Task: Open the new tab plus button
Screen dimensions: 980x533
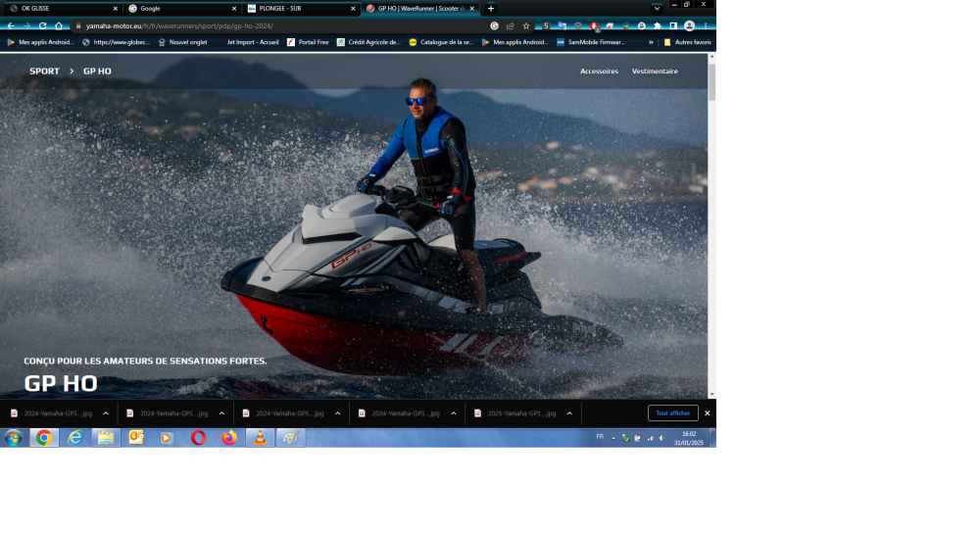Action: [491, 8]
